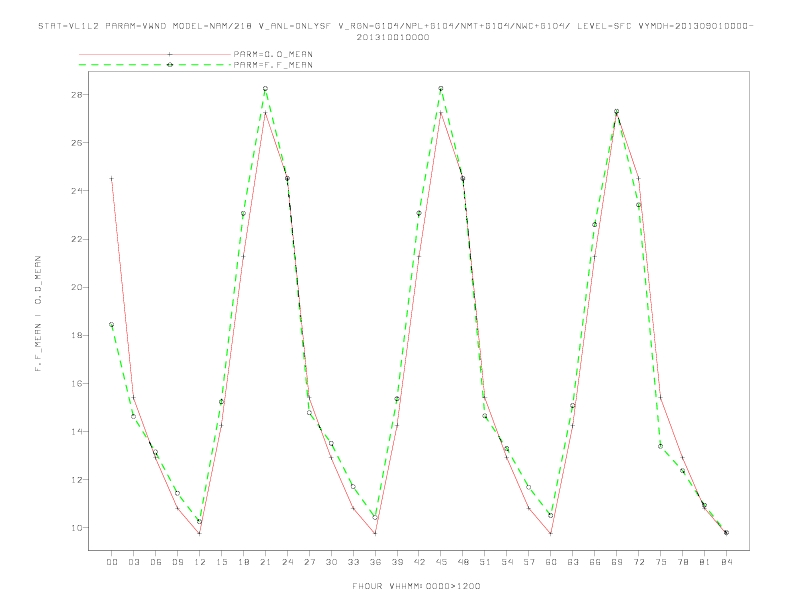The image size is (792, 612).
Task: Click x-axis tick label 42
Action: coord(419,562)
